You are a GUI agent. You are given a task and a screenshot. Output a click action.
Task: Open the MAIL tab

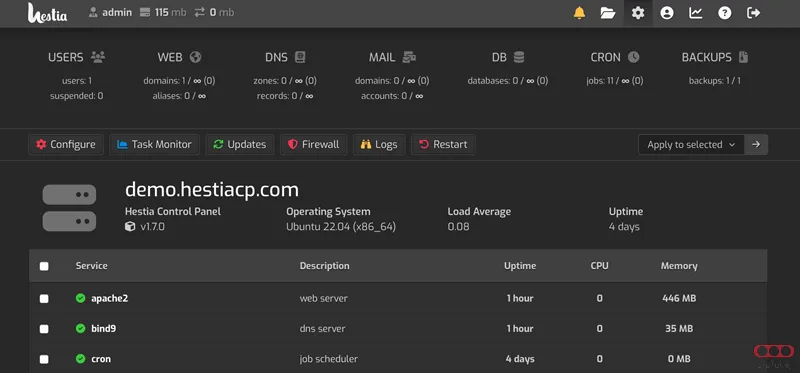392,57
